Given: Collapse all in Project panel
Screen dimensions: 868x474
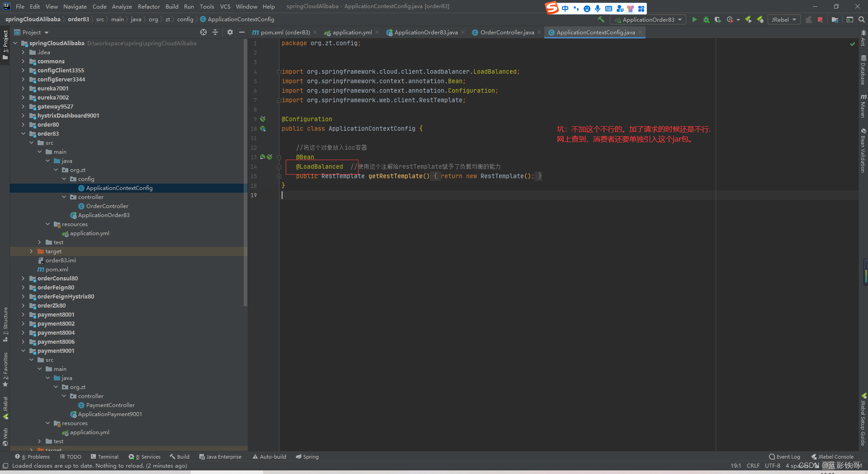Looking at the screenshot, I should click(215, 32).
